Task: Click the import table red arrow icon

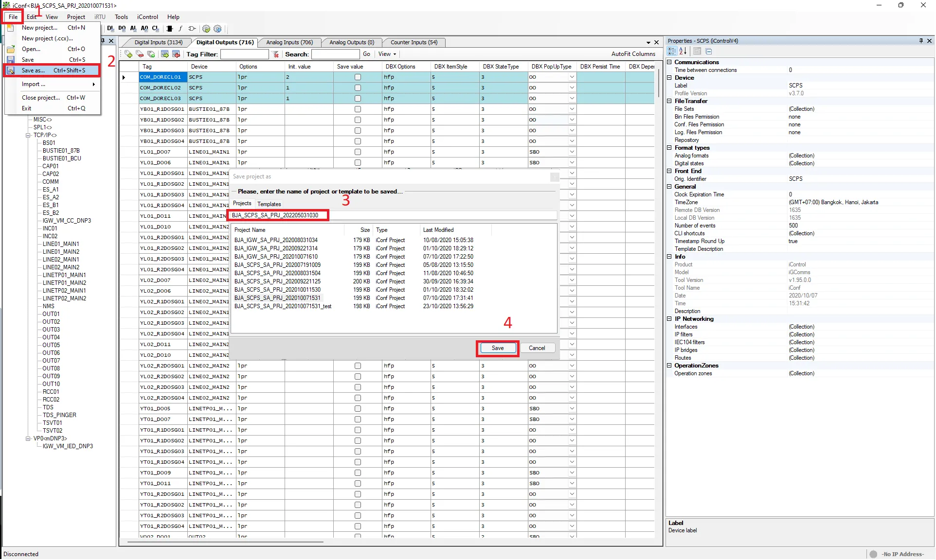Action: click(x=176, y=54)
